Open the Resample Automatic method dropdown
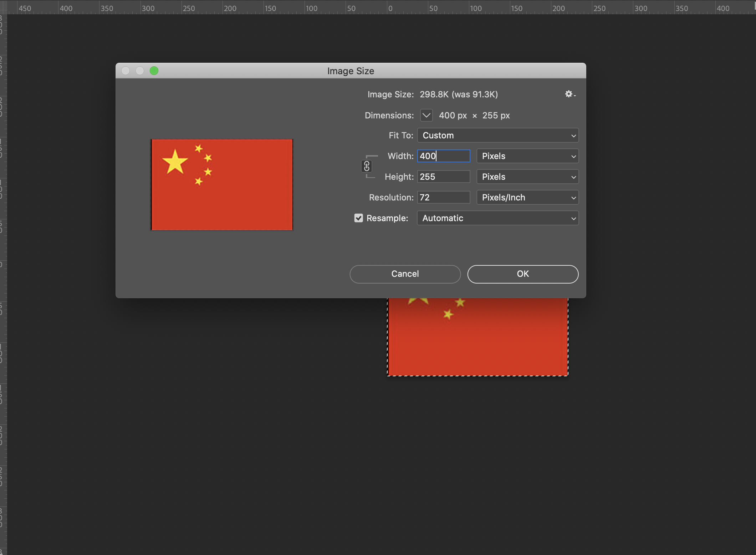 pos(498,218)
